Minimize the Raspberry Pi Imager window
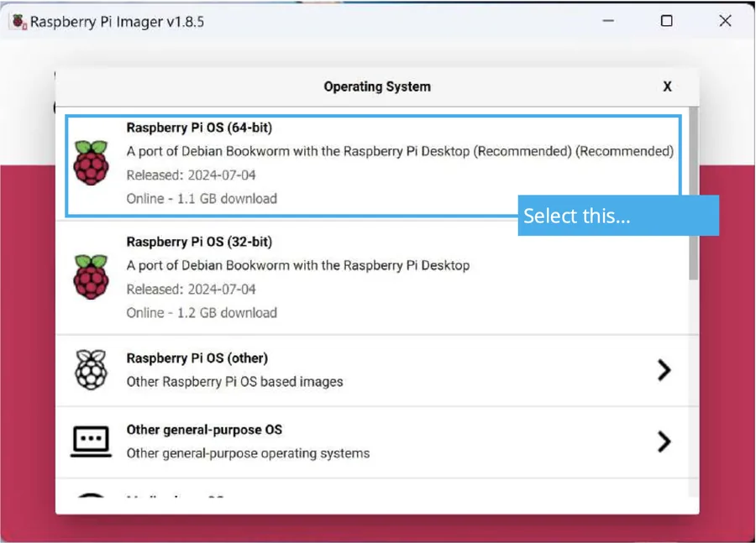 [608, 21]
